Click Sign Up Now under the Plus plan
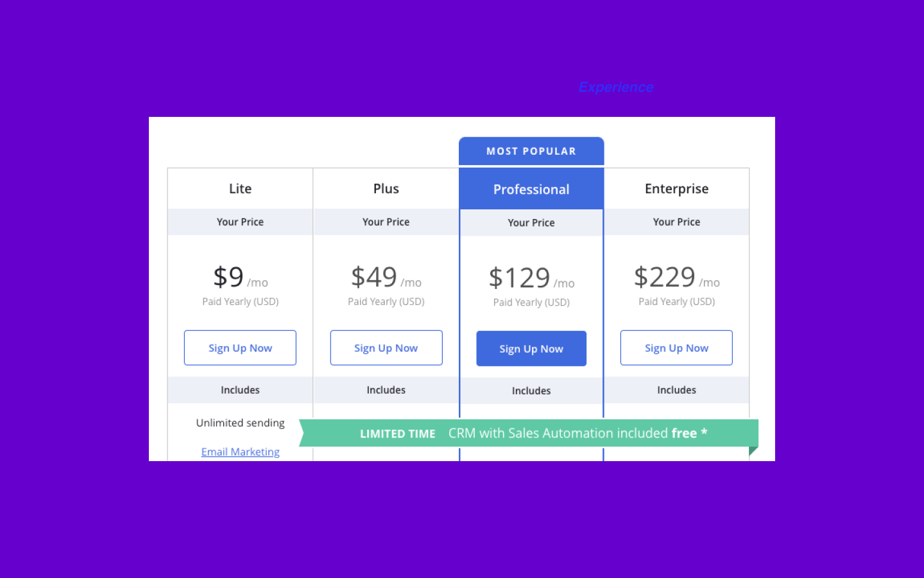 tap(386, 347)
